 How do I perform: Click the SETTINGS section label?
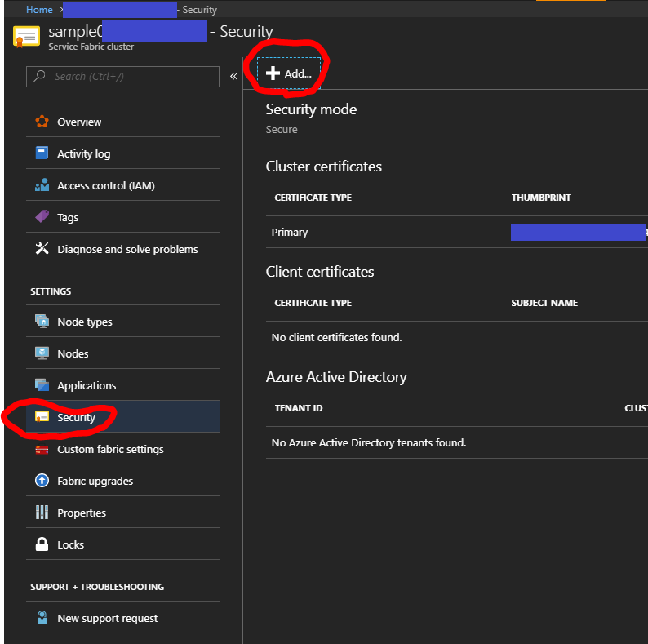pos(51,291)
